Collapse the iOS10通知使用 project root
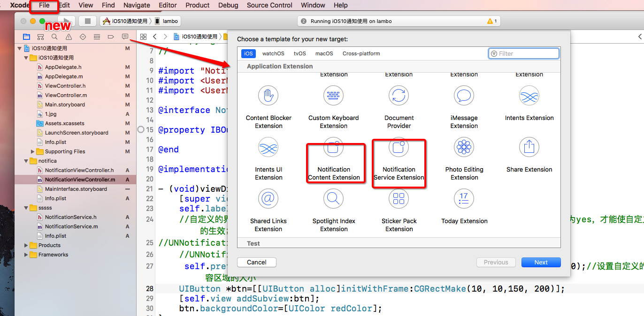The width and height of the screenshot is (644, 316). [x=20, y=48]
